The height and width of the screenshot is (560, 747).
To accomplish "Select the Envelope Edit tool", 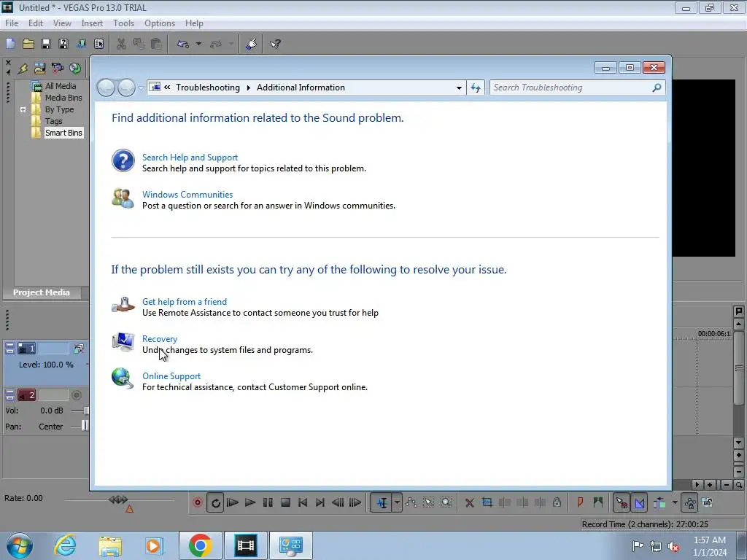I will pyautogui.click(x=411, y=502).
